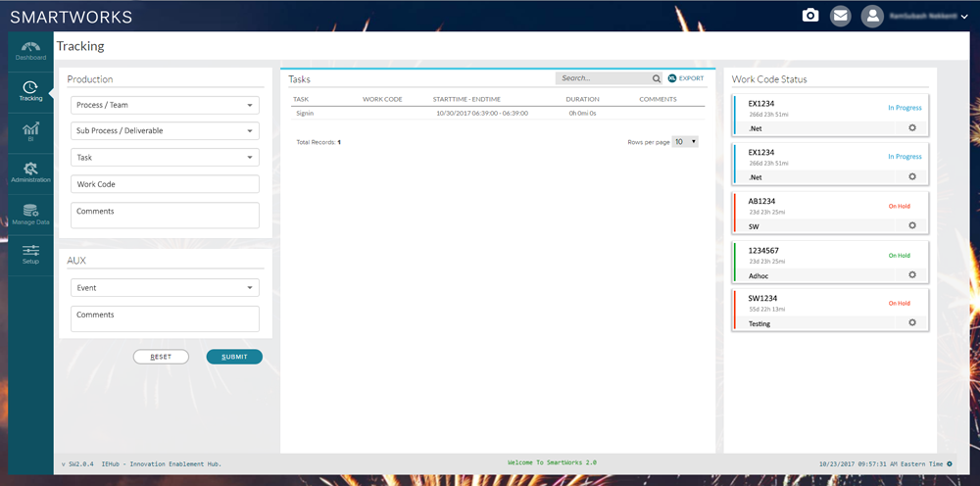Screen dimensions: 980x486
Task: Expand the Process / Team dropdown
Action: [165, 105]
